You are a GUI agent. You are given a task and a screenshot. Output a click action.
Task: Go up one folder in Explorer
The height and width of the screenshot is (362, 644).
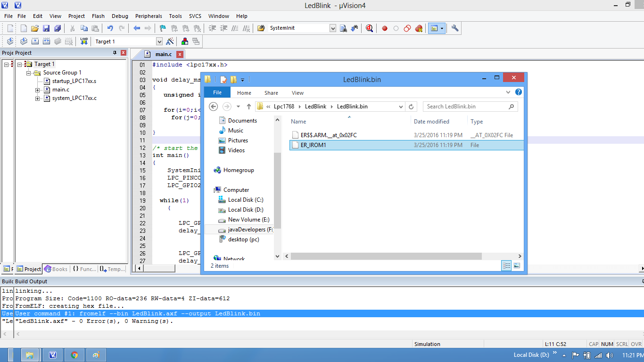(249, 107)
